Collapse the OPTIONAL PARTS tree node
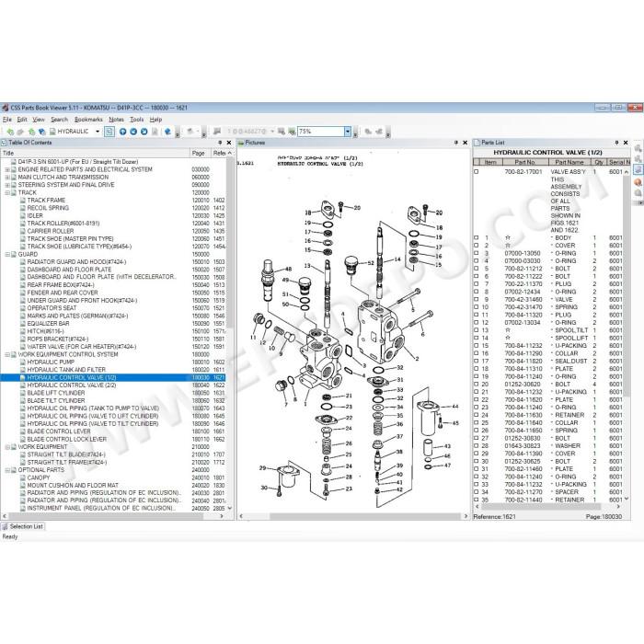This screenshot has width=644, height=644. point(7,470)
